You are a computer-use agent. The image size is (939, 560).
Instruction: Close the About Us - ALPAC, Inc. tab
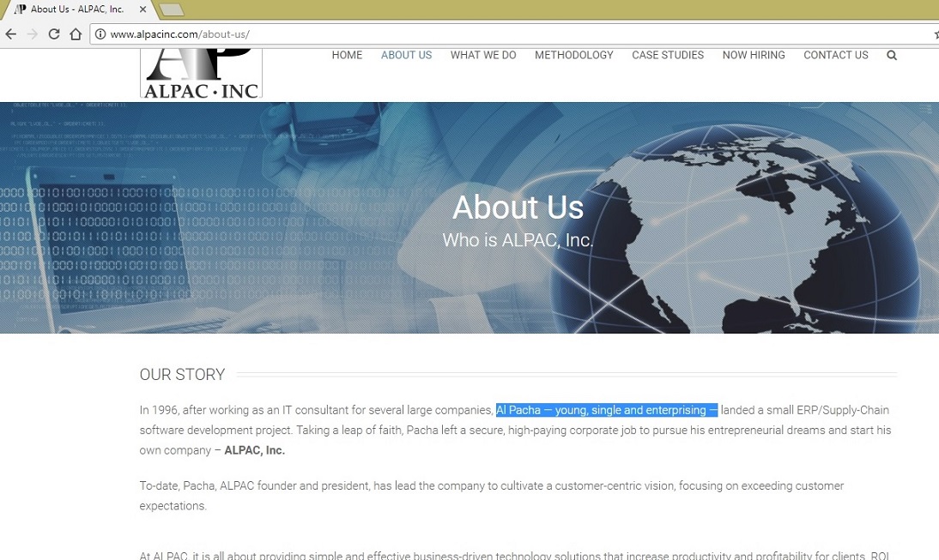142,9
